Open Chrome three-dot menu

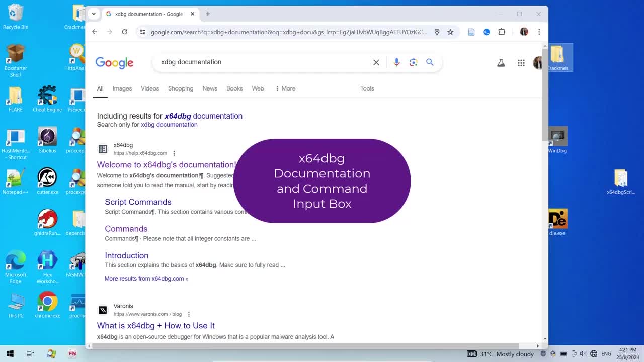coord(539,32)
